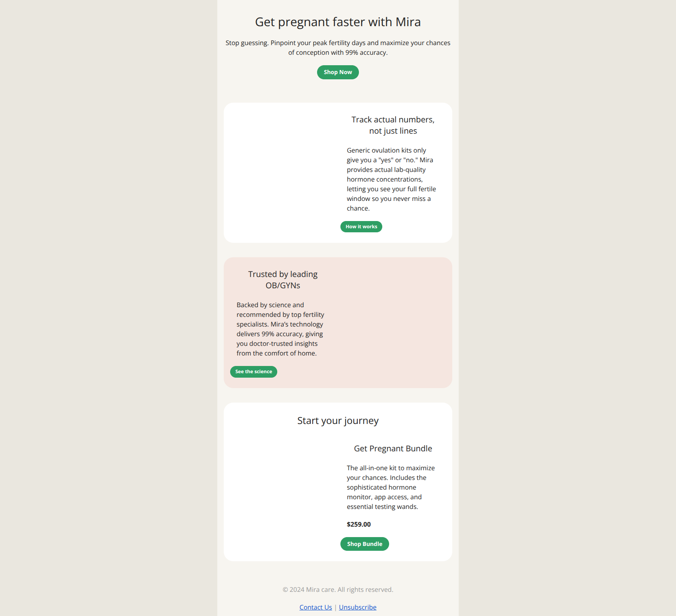Click the Unsubscribe link
676x616 pixels.
[x=357, y=607]
